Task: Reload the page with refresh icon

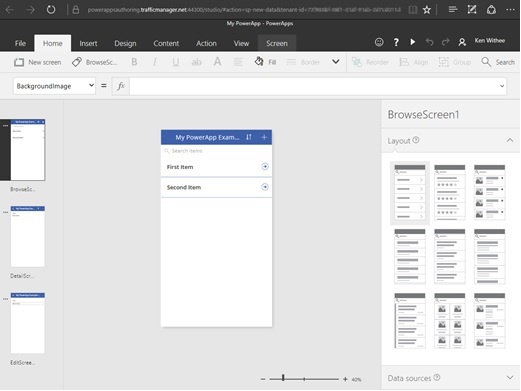Action: (x=51, y=10)
